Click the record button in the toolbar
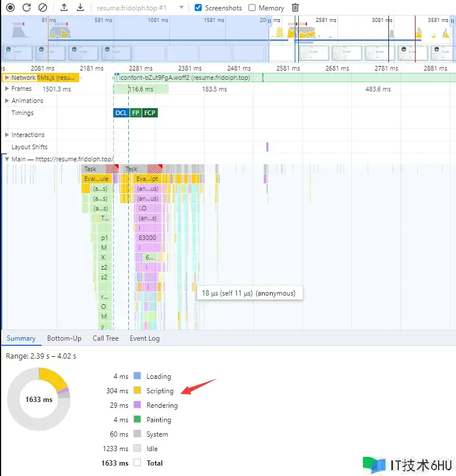The image size is (456, 476). coord(10,8)
